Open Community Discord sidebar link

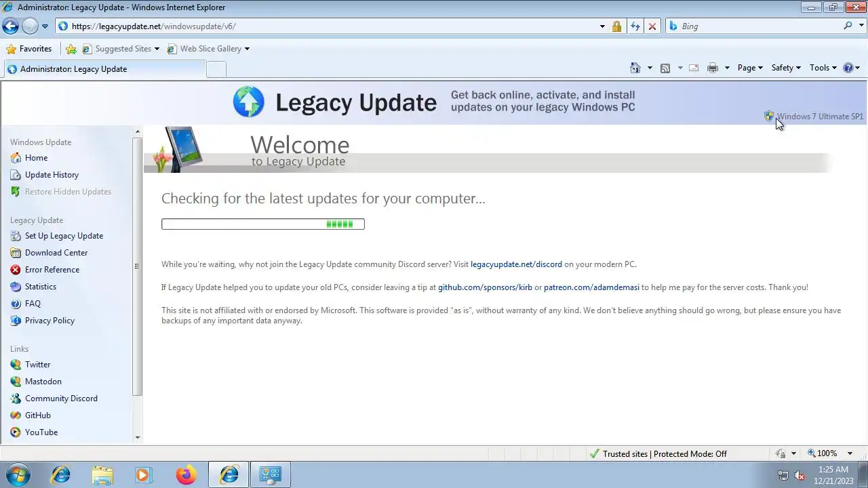[x=61, y=399]
